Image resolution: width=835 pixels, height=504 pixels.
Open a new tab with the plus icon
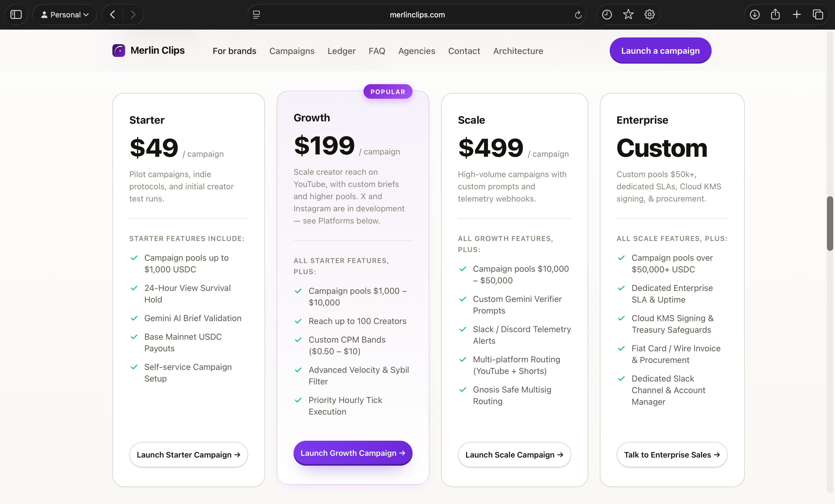[x=797, y=15]
